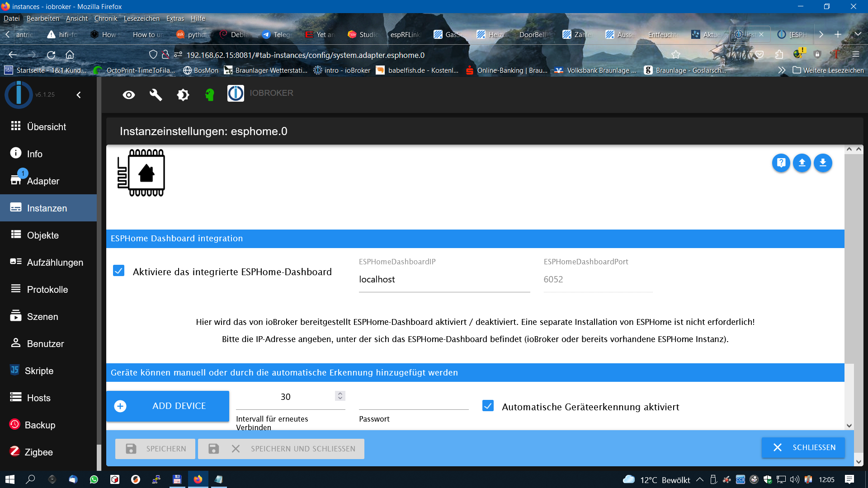The height and width of the screenshot is (488, 868).
Task: Increase the reconnect interval with the stepper arrows
Action: 340,393
